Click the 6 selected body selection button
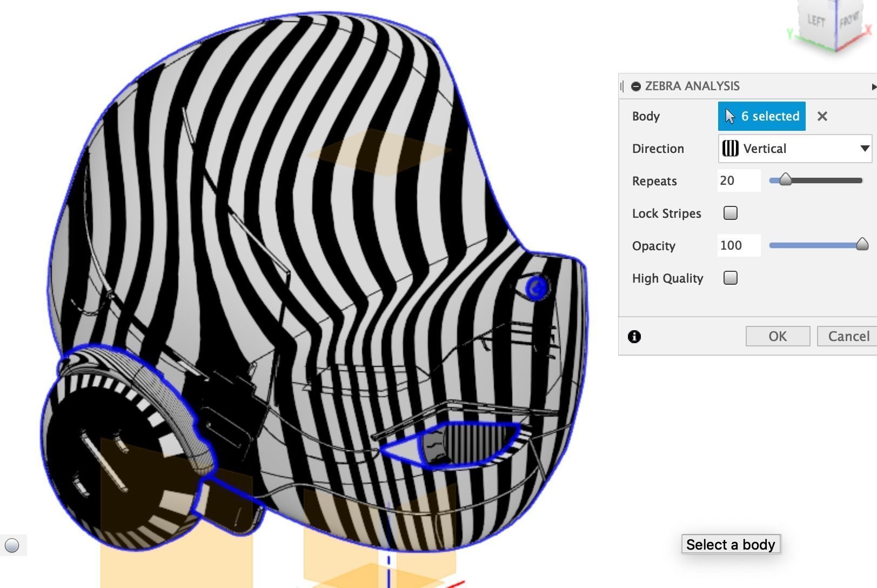Image resolution: width=877 pixels, height=588 pixels. pyautogui.click(x=761, y=116)
